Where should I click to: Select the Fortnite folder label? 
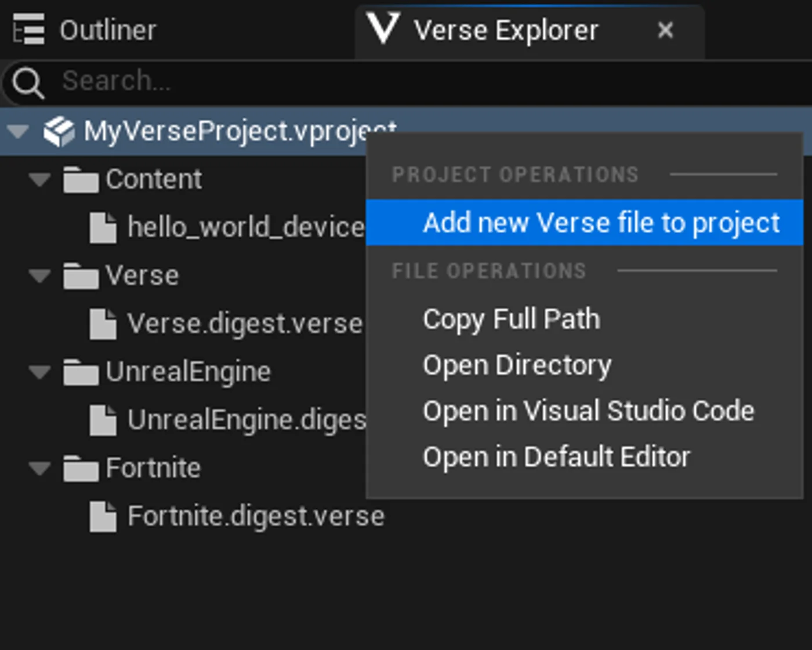(153, 468)
